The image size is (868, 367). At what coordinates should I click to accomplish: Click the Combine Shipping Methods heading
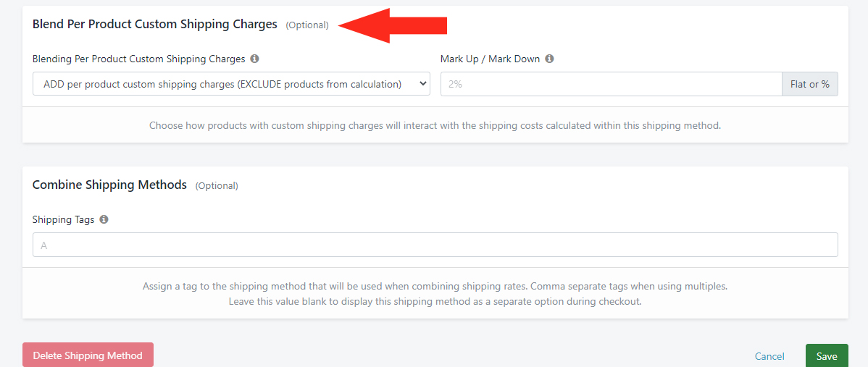(109, 185)
